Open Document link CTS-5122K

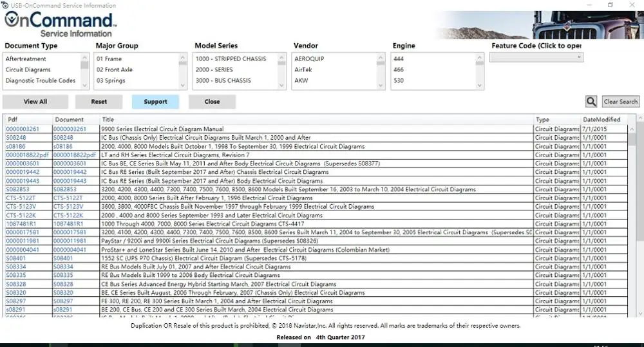(68, 215)
